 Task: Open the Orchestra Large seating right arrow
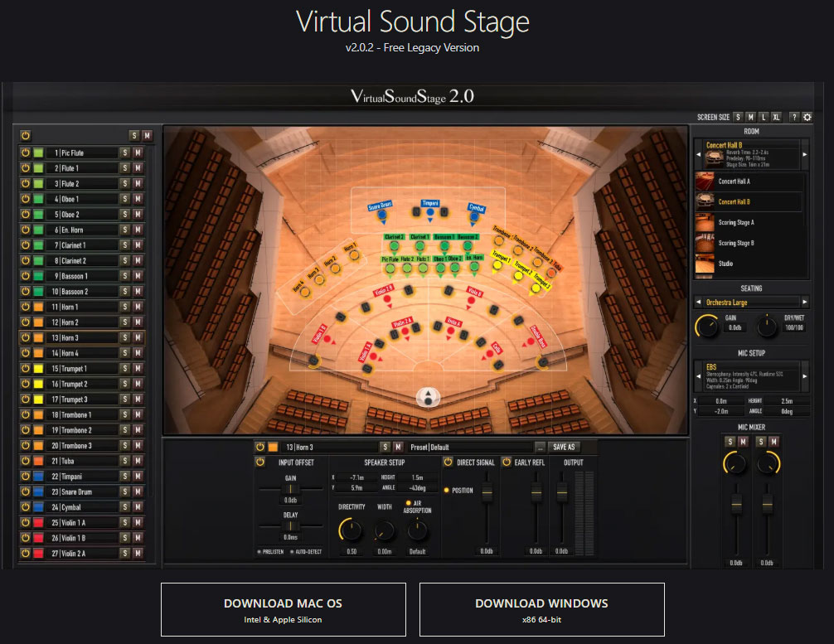click(x=804, y=303)
